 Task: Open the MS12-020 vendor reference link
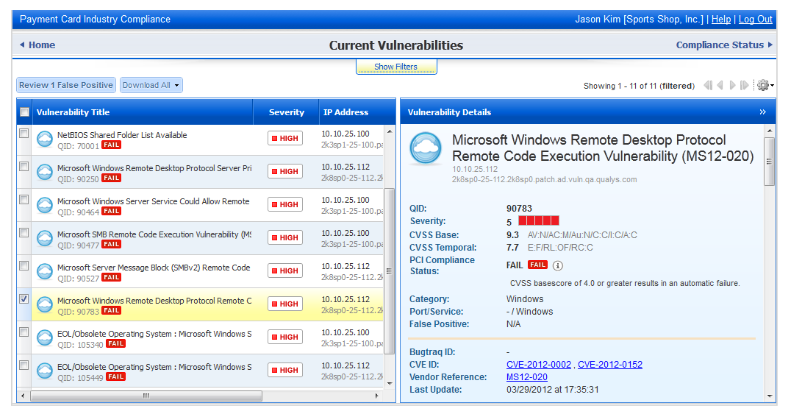pyautogui.click(x=527, y=377)
